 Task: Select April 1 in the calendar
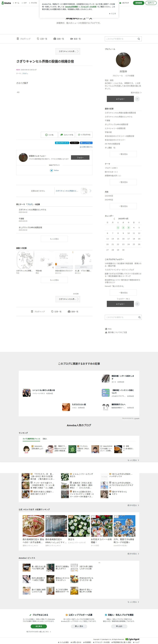(118, 228)
